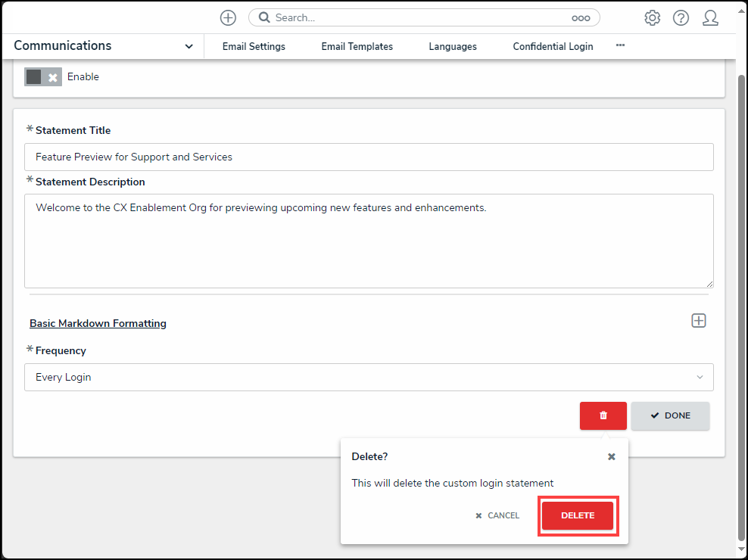Click the three-dot icon in search bar
748x560 pixels.
[x=580, y=18]
